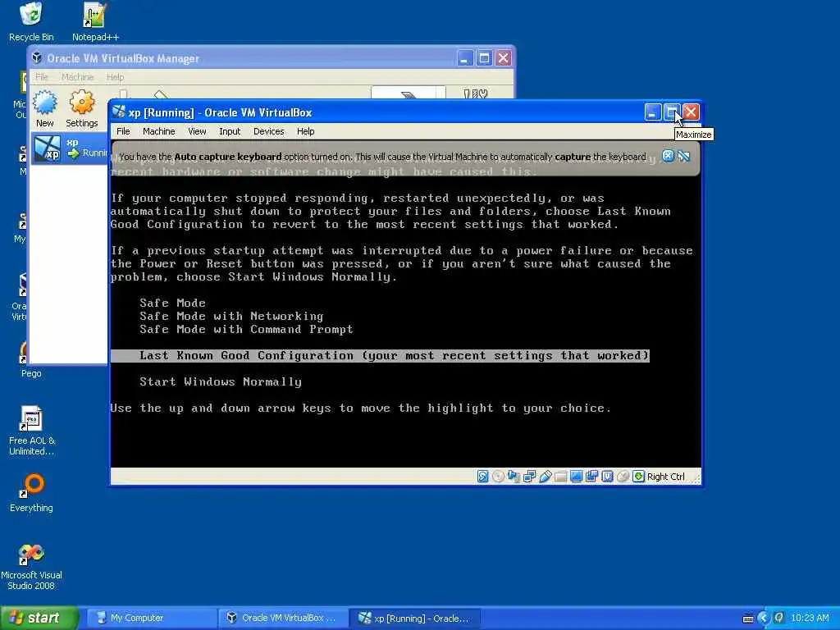
Task: Select the xp VM in Manager list
Action: pyautogui.click(x=69, y=148)
